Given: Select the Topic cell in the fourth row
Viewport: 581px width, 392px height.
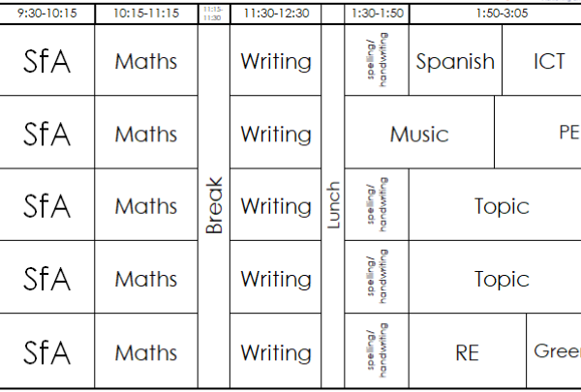Looking at the screenshot, I should (x=501, y=279).
